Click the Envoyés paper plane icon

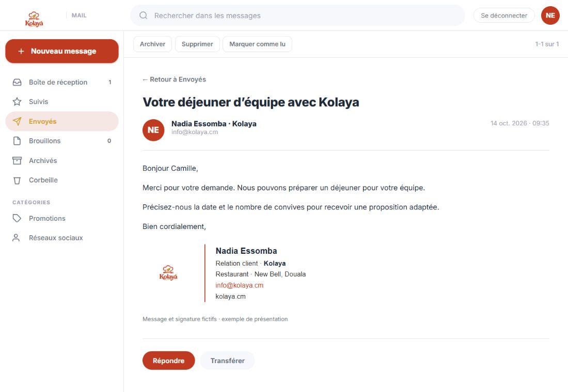pos(17,121)
